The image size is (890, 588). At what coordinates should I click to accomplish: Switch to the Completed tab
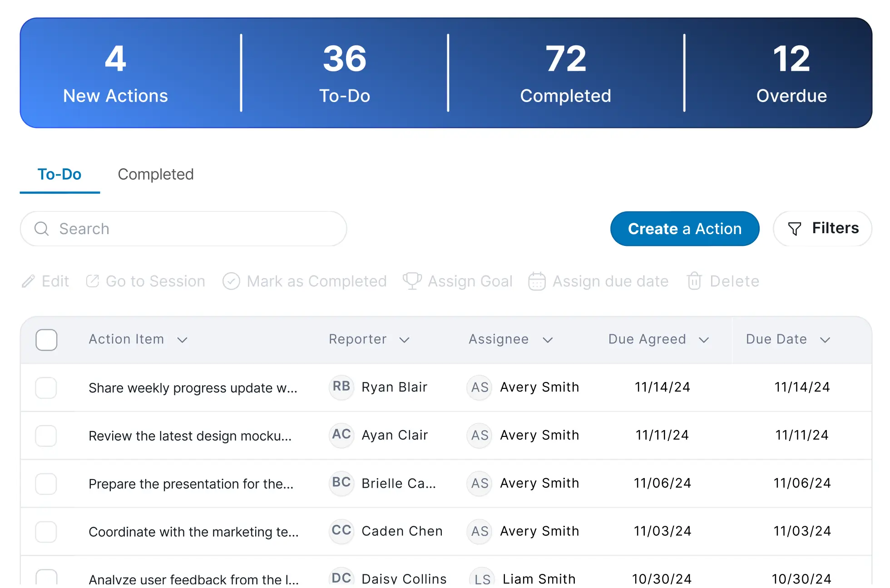[155, 174]
